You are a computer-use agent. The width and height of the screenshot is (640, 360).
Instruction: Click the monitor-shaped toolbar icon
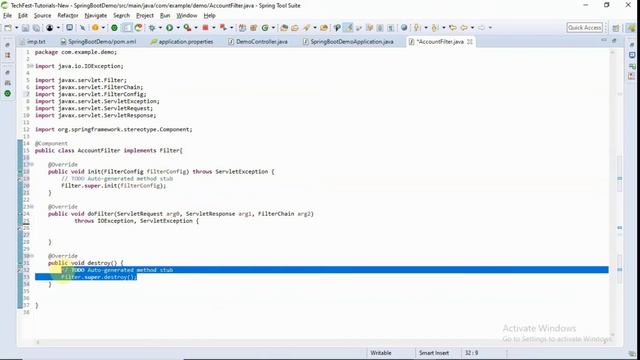[x=69, y=27]
